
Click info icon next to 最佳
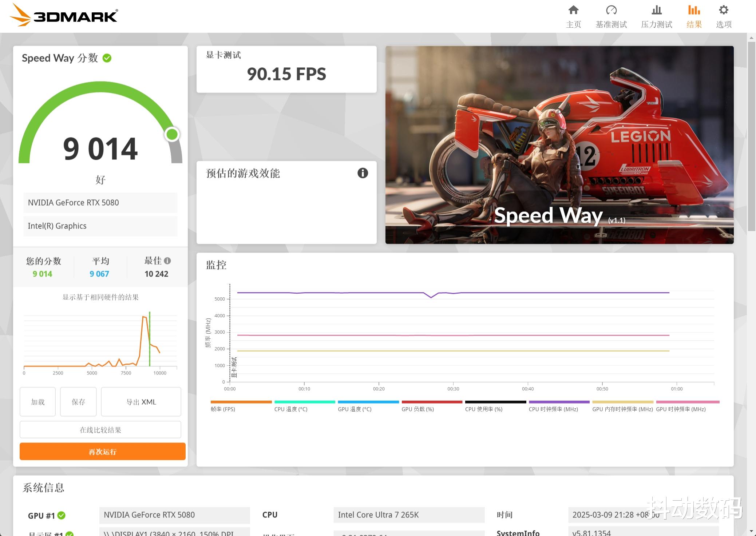click(x=167, y=261)
